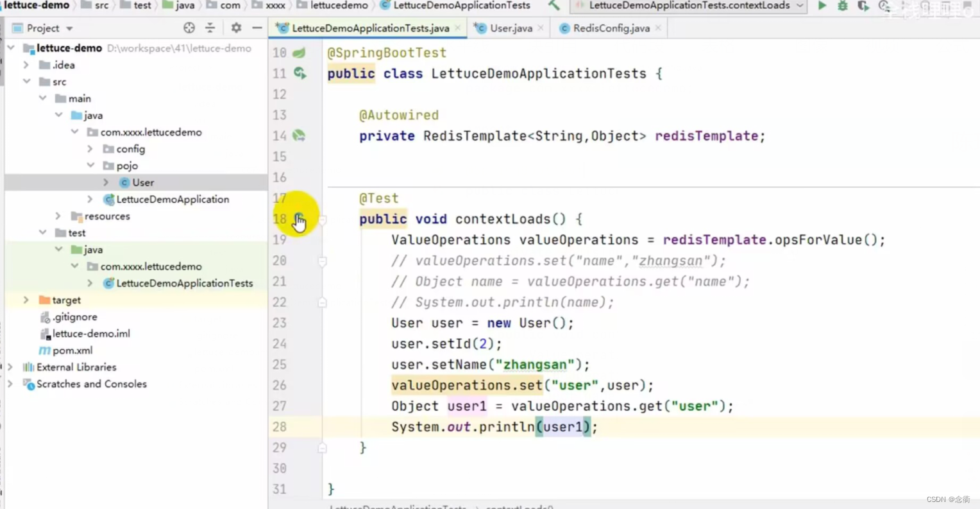This screenshot has height=509, width=980.
Task: Toggle the folding arrow next to contextLoads method
Action: tap(322, 219)
